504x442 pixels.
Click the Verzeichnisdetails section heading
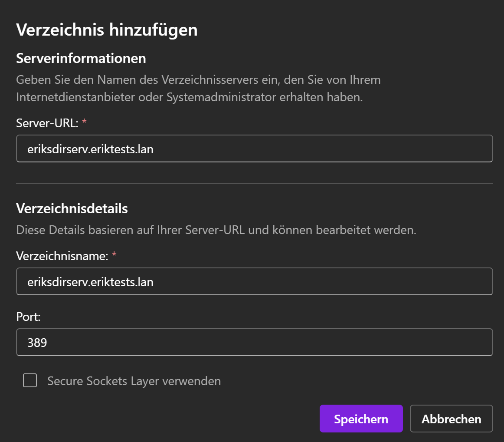point(72,208)
